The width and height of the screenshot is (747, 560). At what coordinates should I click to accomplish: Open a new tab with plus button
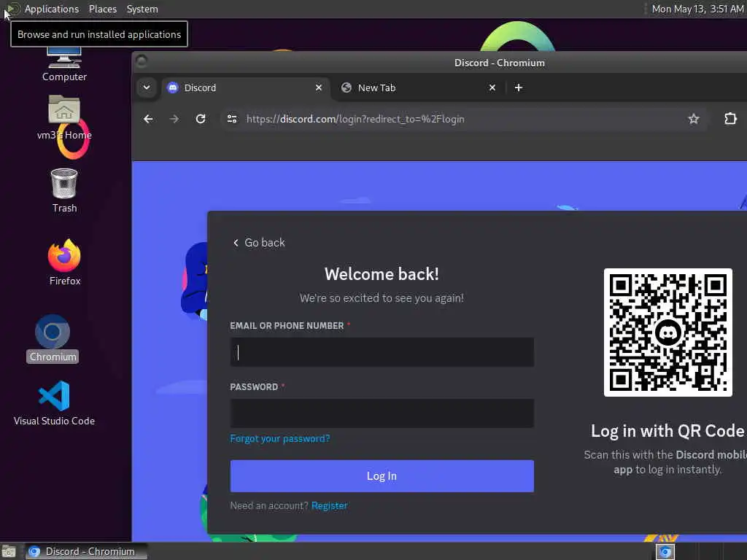pos(519,87)
